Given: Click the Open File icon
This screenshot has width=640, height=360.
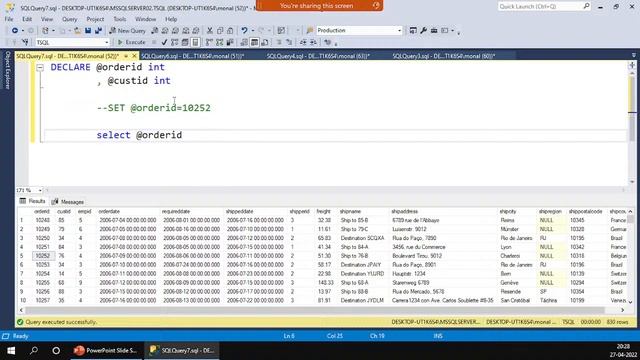Looking at the screenshot, I should click(x=77, y=31).
